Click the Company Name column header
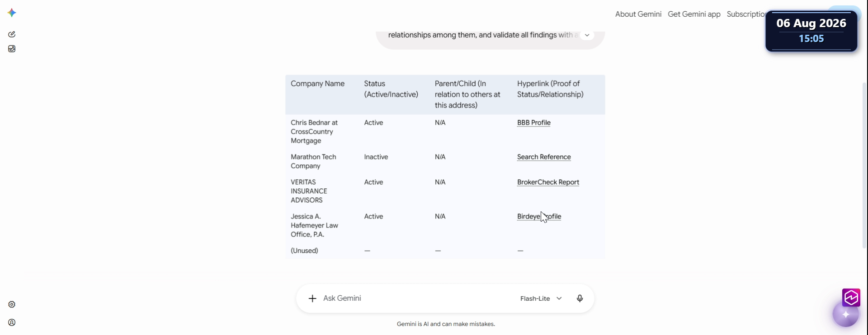 [317, 84]
